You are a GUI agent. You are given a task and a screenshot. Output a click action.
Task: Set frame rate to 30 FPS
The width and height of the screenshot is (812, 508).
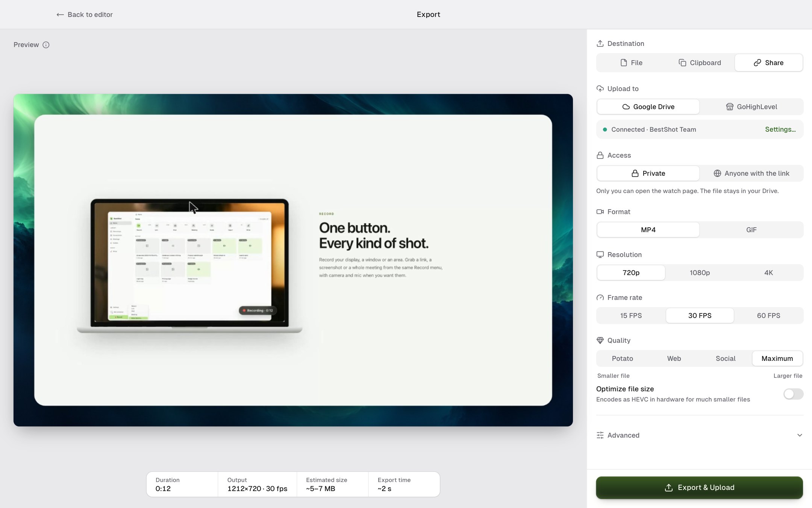700,316
